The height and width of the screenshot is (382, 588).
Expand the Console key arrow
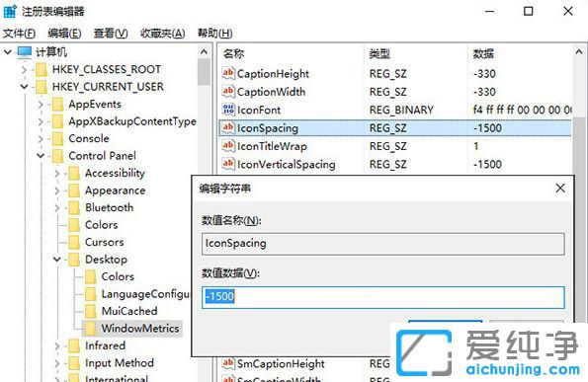pyautogui.click(x=41, y=138)
